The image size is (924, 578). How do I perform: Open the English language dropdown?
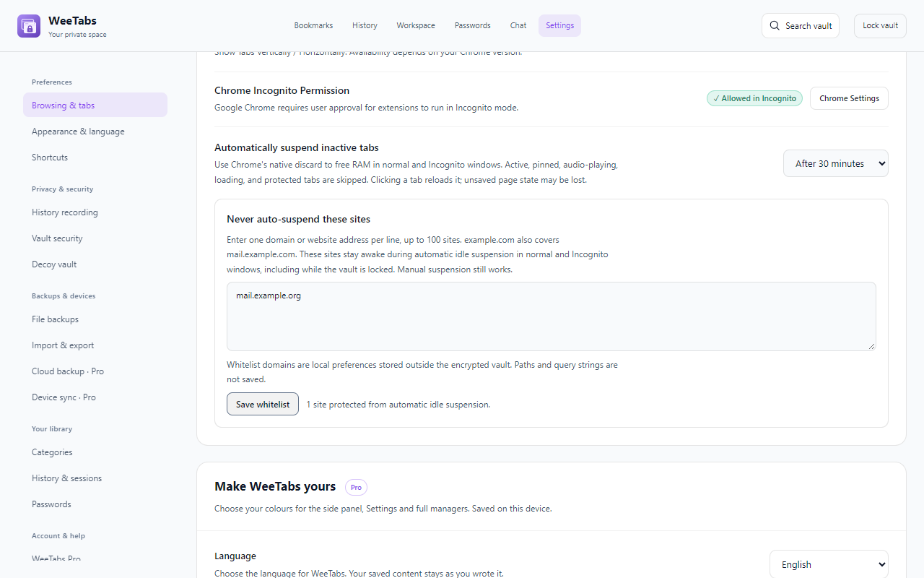[829, 564]
